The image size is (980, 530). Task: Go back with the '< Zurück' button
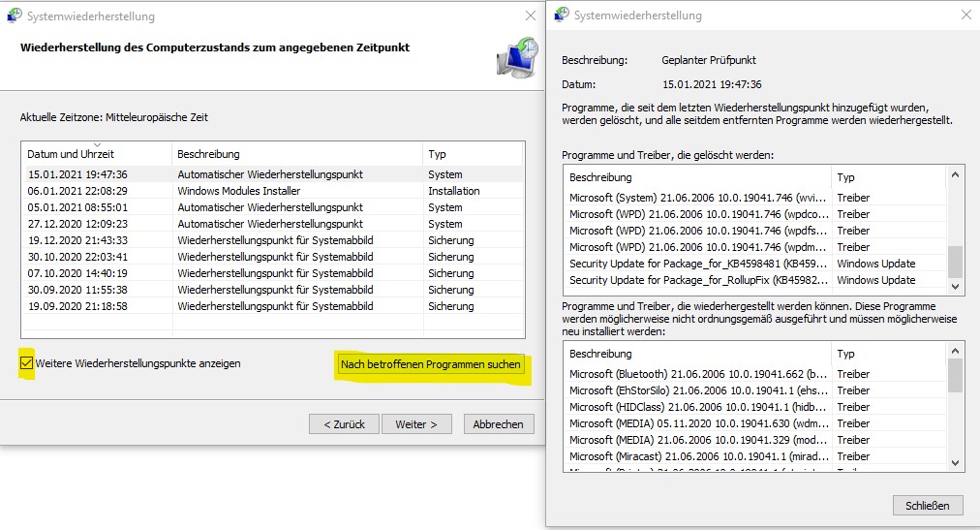344,423
